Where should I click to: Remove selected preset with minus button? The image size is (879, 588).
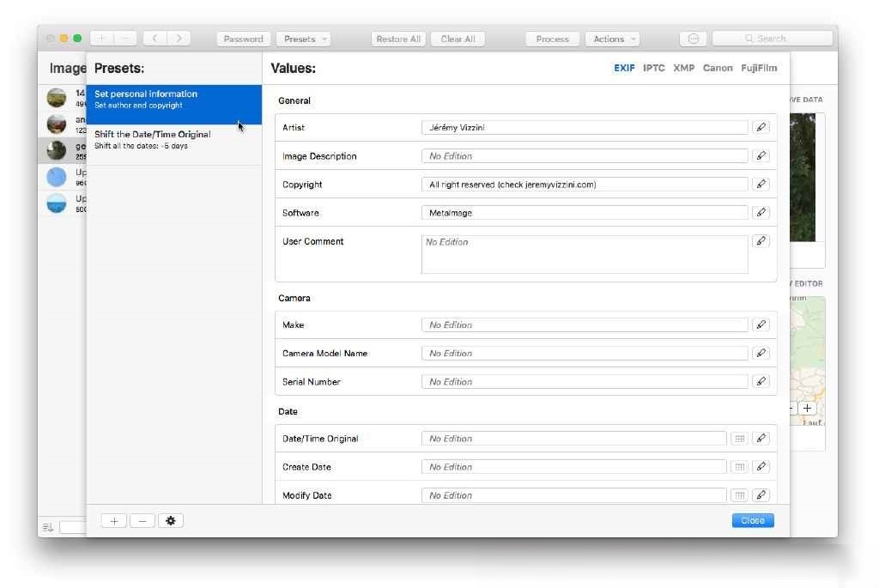[x=142, y=521]
